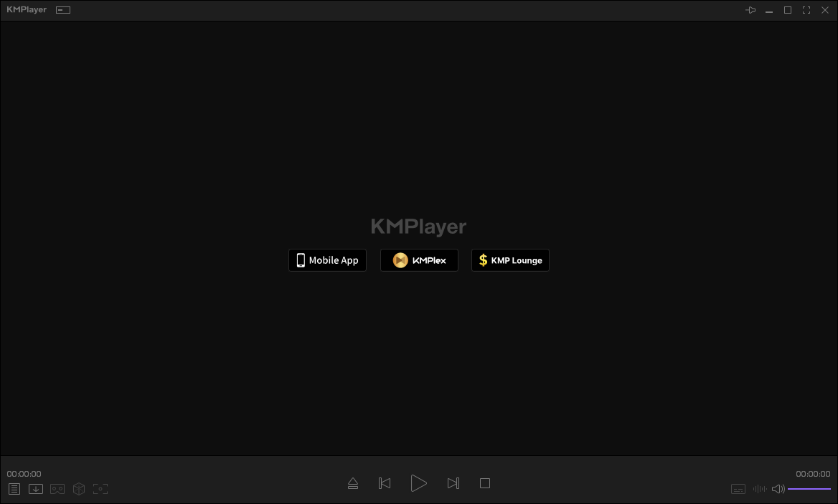The height and width of the screenshot is (504, 838).
Task: Open the download manager icon
Action: point(36,488)
